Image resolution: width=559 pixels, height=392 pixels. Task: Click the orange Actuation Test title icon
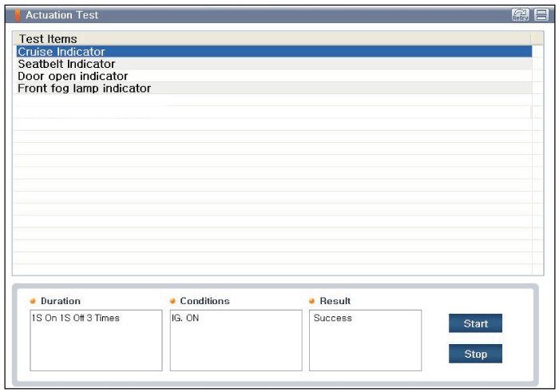18,15
